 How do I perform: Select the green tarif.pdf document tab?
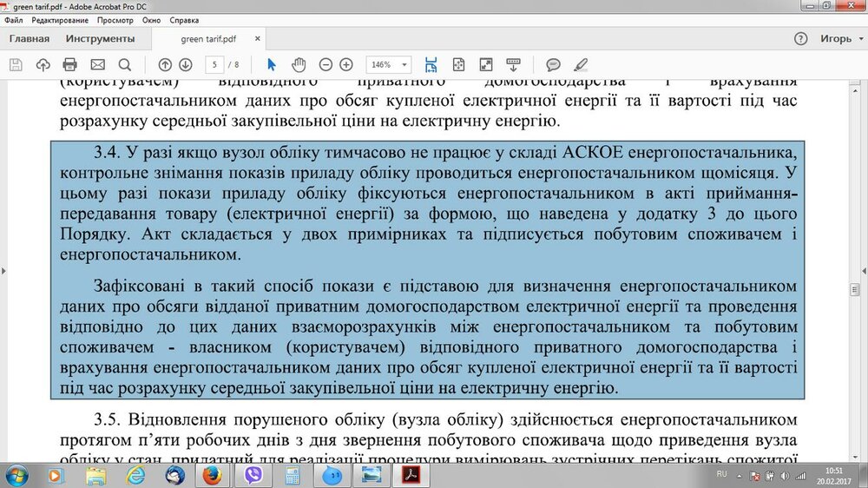click(x=208, y=39)
